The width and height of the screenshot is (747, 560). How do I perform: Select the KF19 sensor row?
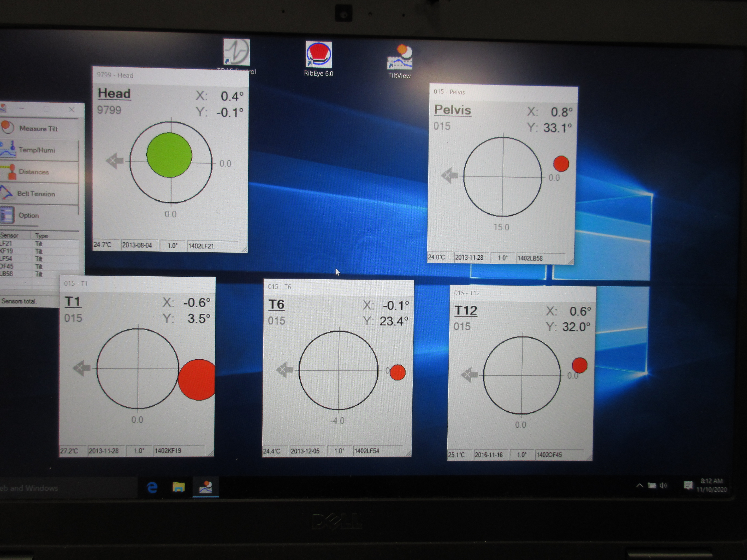[40, 251]
